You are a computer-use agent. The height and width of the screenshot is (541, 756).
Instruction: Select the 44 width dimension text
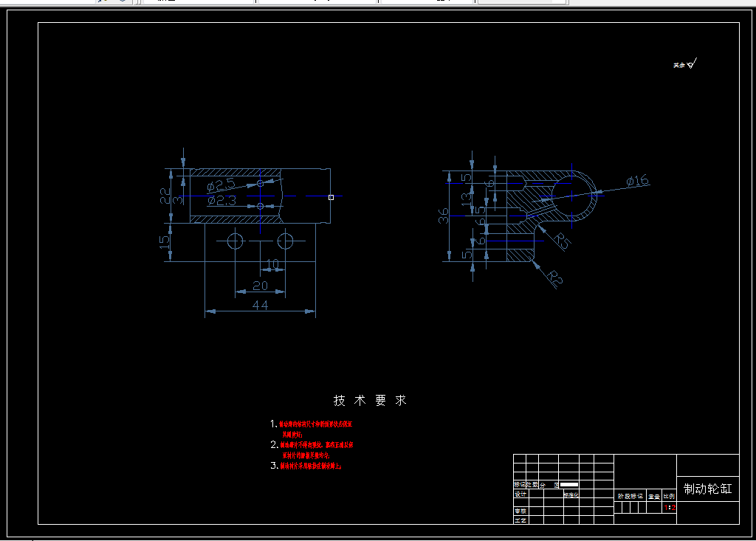[x=261, y=305]
